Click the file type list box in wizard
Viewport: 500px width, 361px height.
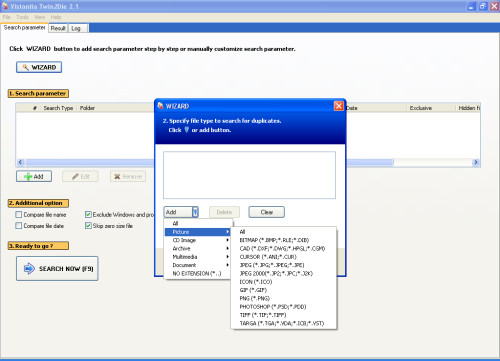coord(249,175)
